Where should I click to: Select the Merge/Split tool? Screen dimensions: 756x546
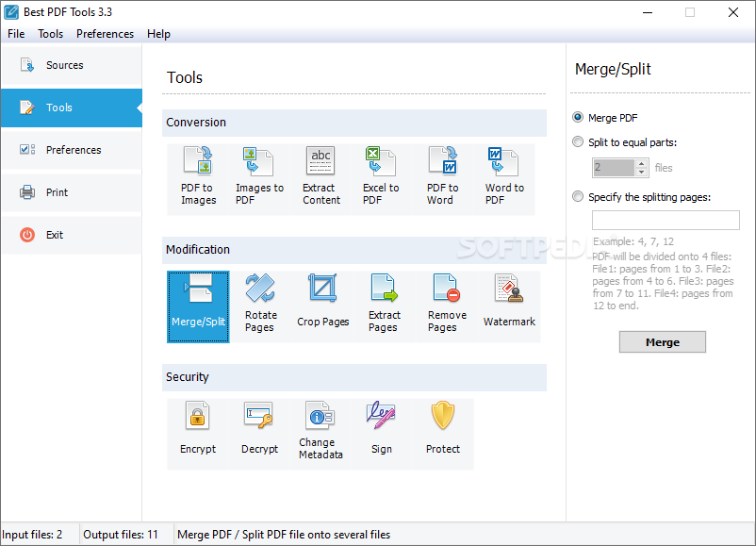tap(198, 306)
